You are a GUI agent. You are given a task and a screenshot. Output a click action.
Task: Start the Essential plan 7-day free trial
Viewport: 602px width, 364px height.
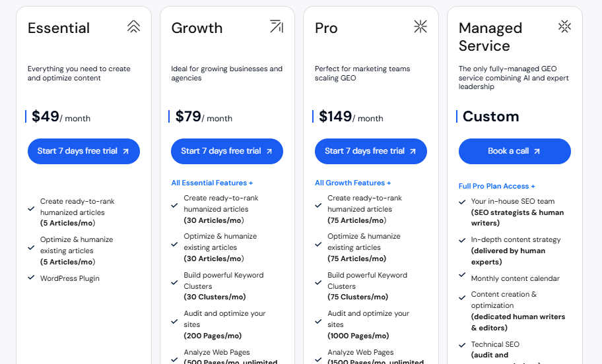pyautogui.click(x=84, y=151)
